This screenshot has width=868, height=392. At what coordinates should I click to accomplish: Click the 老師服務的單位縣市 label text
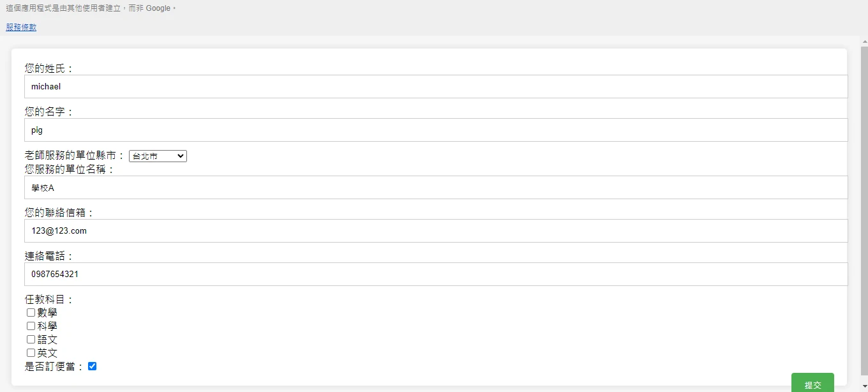click(75, 155)
